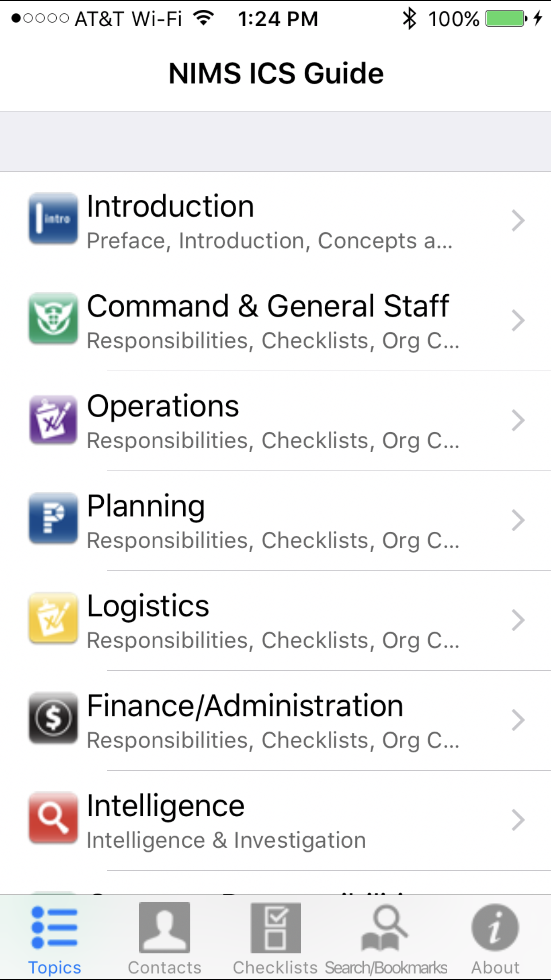This screenshot has height=980, width=551.
Task: Tap the green Command & General Staff icon
Action: coord(53,318)
